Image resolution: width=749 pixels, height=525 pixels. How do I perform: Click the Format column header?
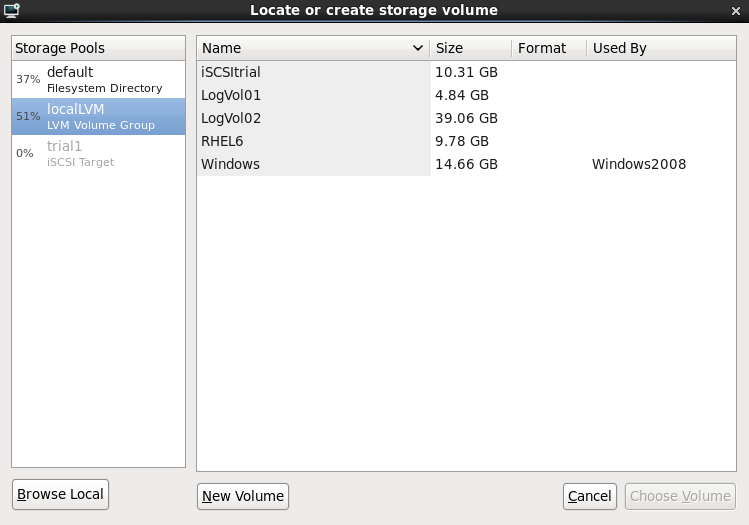coord(547,48)
